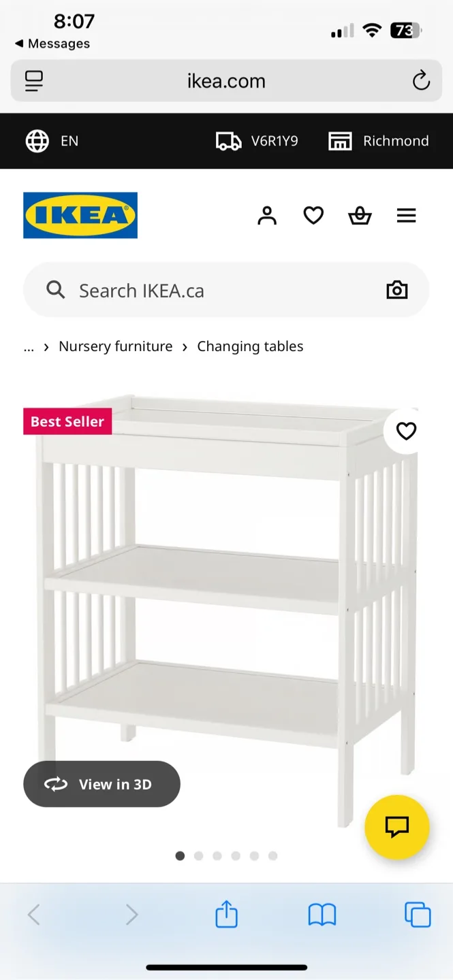The image size is (453, 980).
Task: Open the shopping bag icon
Action: [x=360, y=215]
